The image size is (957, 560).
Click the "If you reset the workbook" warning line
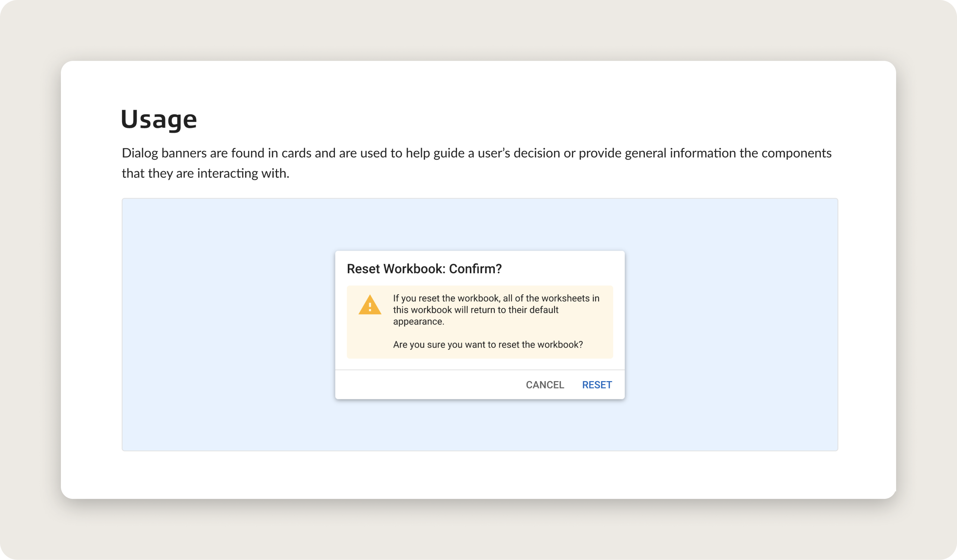pos(496,298)
